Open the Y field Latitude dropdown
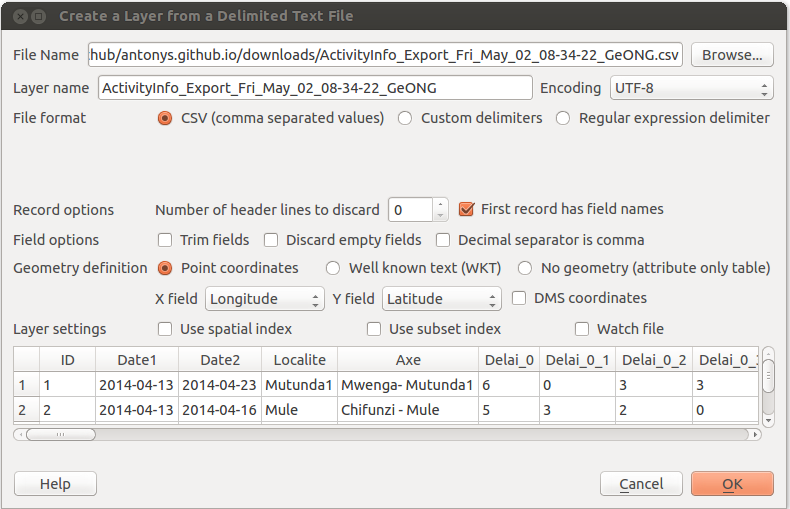Screen dimensions: 790x509 (x=442, y=298)
